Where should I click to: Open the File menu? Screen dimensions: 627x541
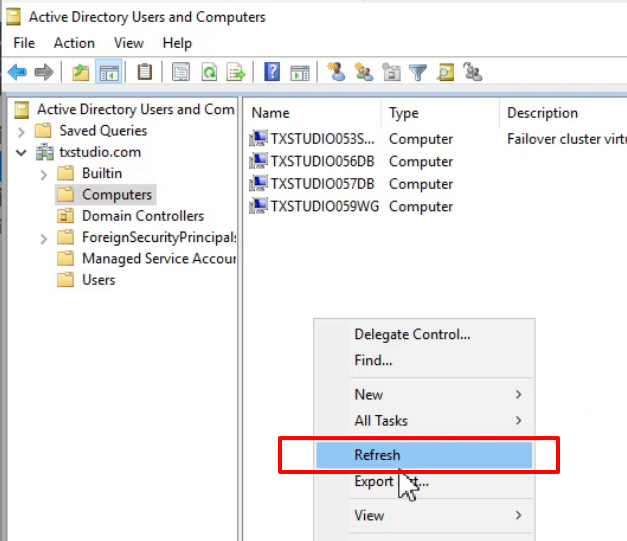point(24,43)
